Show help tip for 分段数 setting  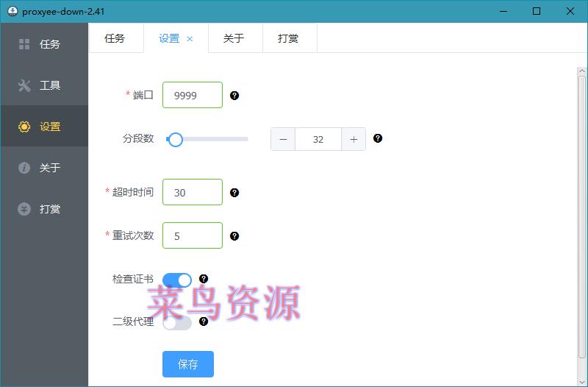[378, 138]
